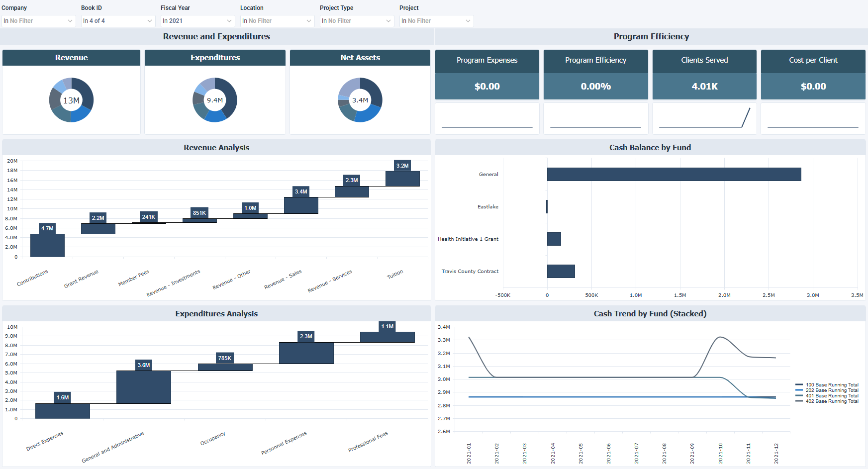
Task: Click the Cost per Client sparkline chart
Action: coord(813,118)
